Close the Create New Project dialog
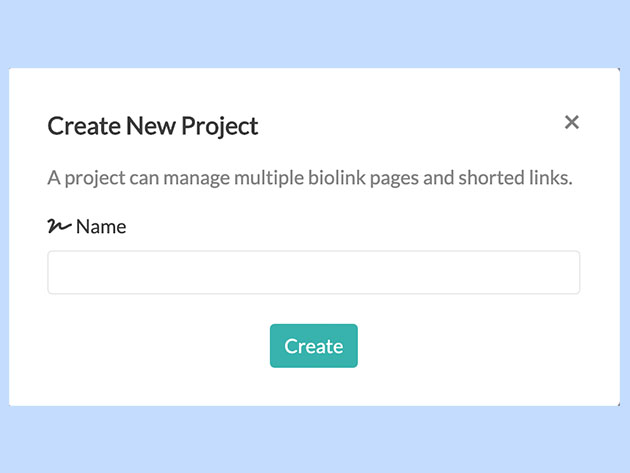This screenshot has height=473, width=630. [x=572, y=122]
